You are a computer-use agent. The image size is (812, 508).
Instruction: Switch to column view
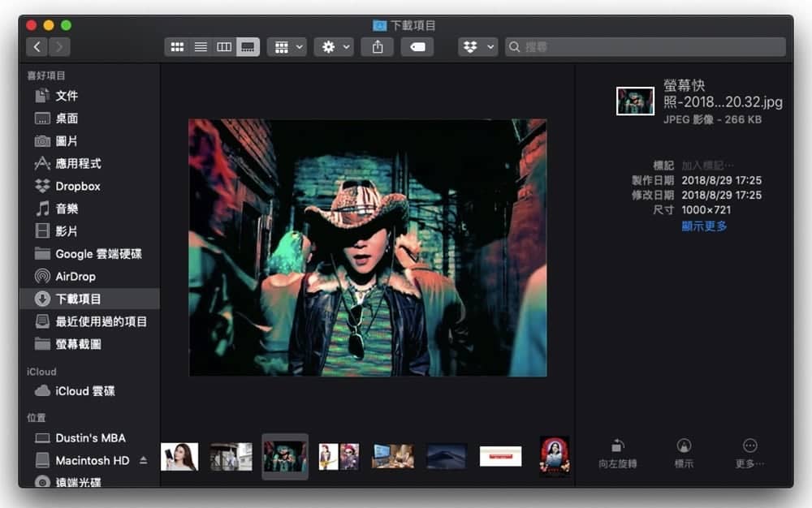tap(224, 47)
